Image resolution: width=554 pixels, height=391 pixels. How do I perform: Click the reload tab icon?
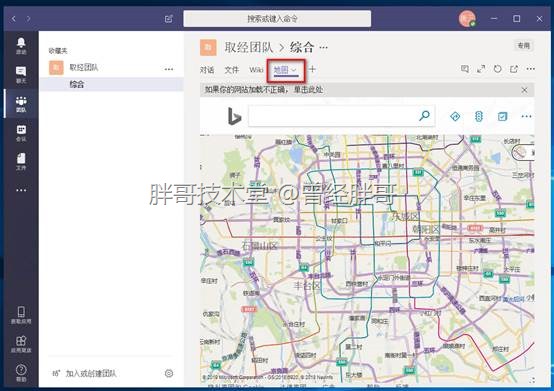pos(497,69)
